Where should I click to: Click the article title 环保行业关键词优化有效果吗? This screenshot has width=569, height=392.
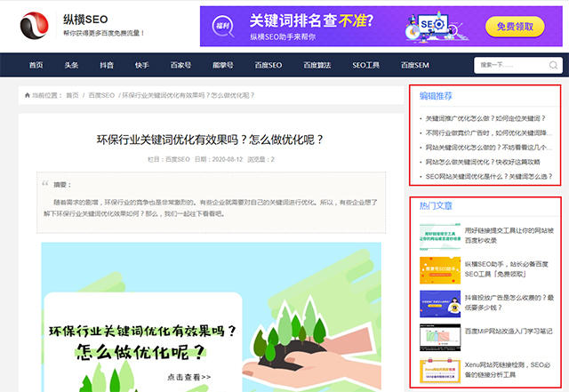(x=210, y=140)
